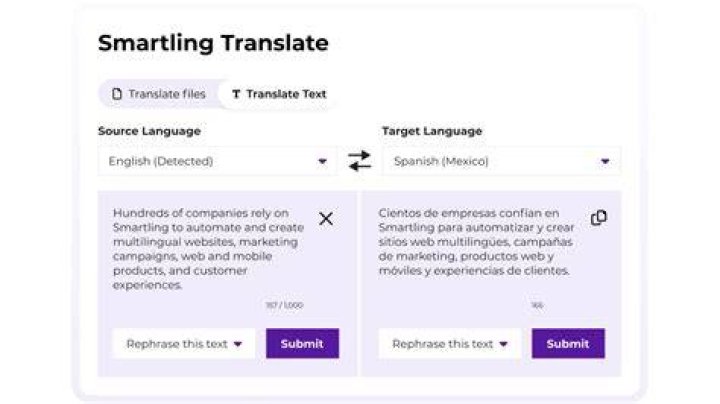Expand Rephrase this text under translation
This screenshot has width=720, height=404.
pos(450,343)
